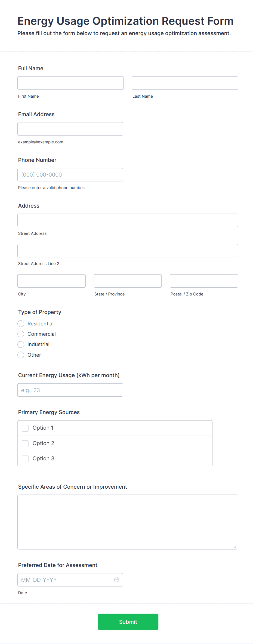
Task: Check the Option 1 energy source
Action: pos(25,428)
